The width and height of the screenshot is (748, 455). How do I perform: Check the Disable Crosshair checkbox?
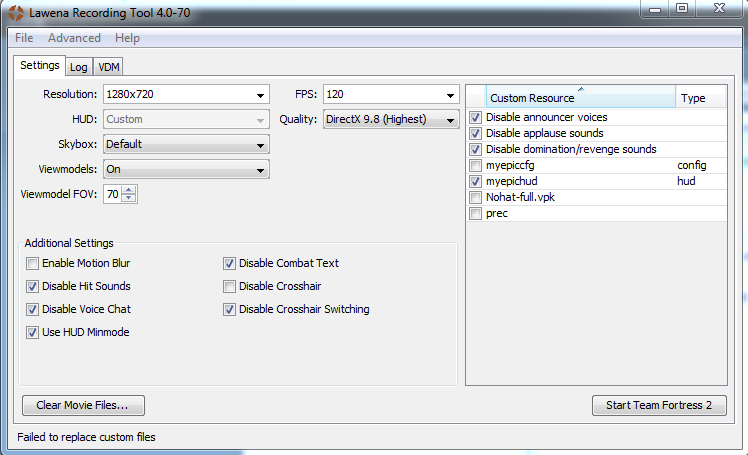click(229, 286)
